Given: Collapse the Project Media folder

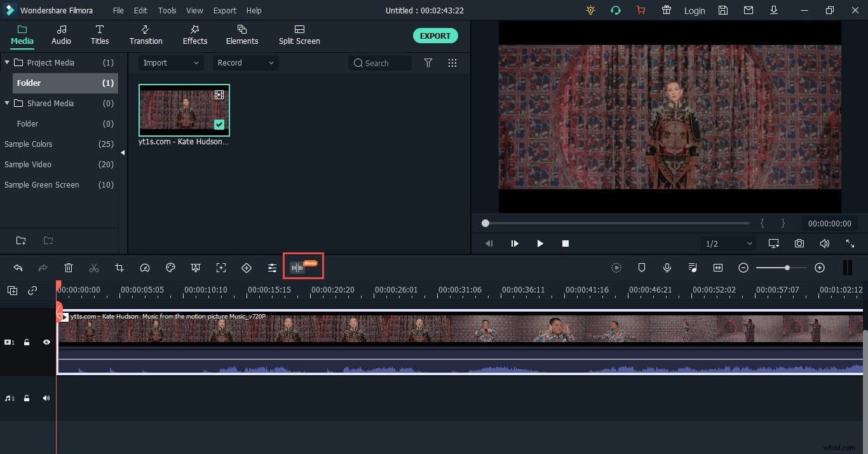Looking at the screenshot, I should (x=6, y=62).
